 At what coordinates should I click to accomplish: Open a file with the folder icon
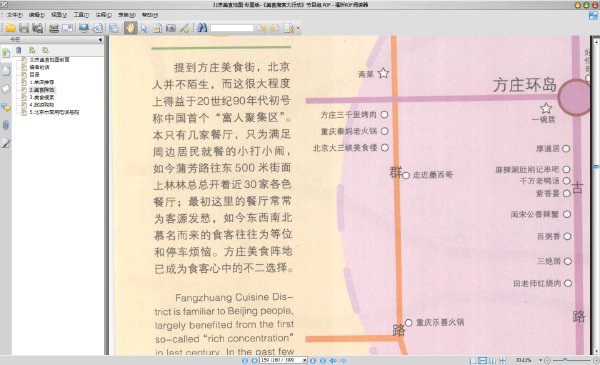(x=10, y=28)
